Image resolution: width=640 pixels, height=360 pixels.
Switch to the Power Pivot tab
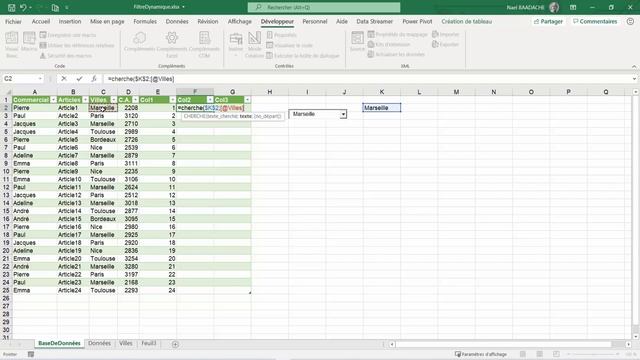(x=417, y=22)
